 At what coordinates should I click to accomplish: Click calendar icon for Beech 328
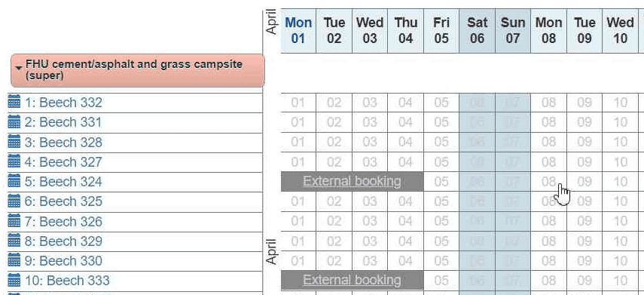14,142
